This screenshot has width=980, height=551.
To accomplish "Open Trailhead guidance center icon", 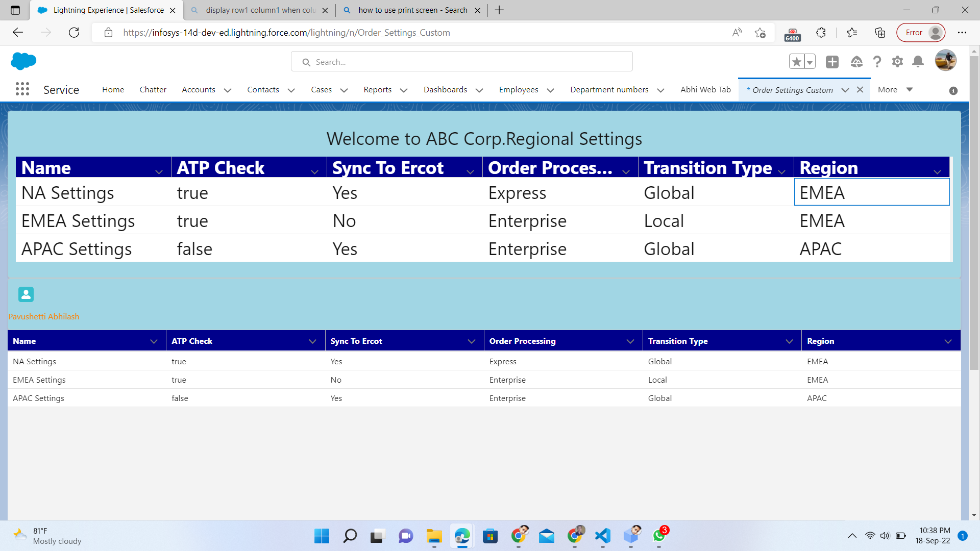I will click(x=856, y=62).
